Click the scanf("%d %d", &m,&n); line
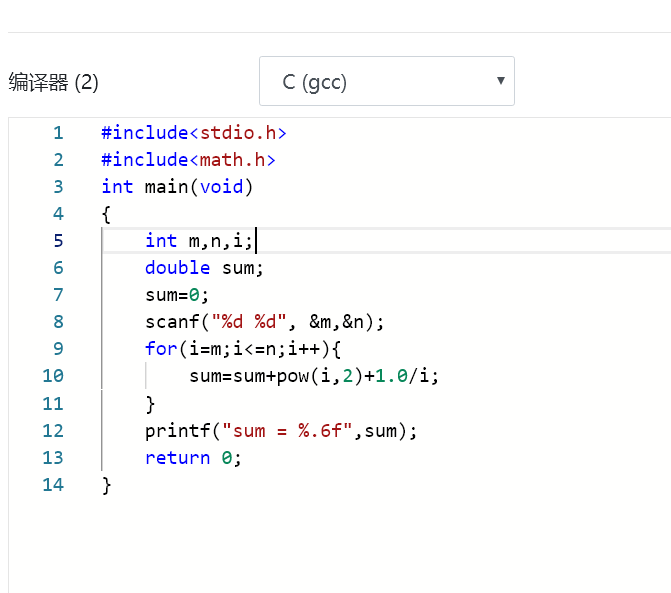Image resolution: width=671 pixels, height=593 pixels. [264, 322]
